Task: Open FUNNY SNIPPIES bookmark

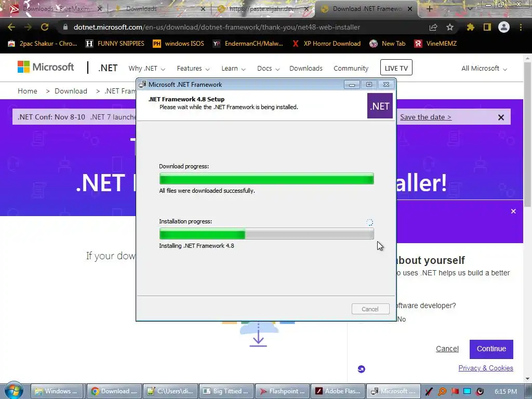Action: coord(115,44)
